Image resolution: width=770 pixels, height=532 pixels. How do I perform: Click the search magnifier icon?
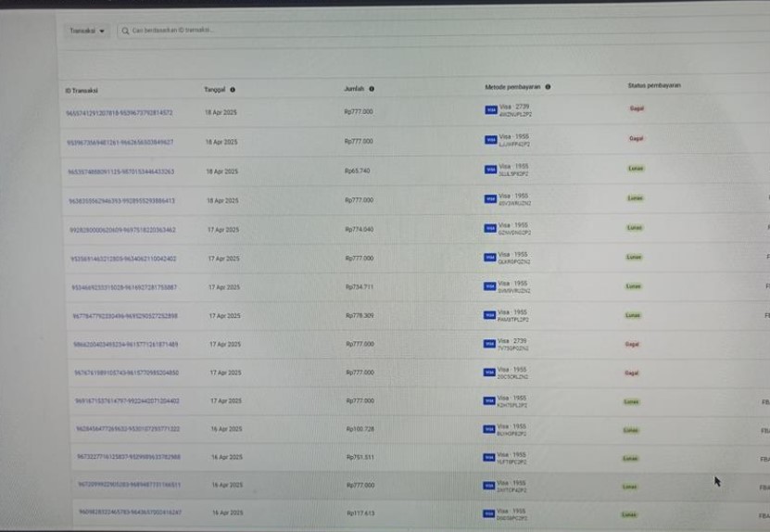click(x=125, y=31)
